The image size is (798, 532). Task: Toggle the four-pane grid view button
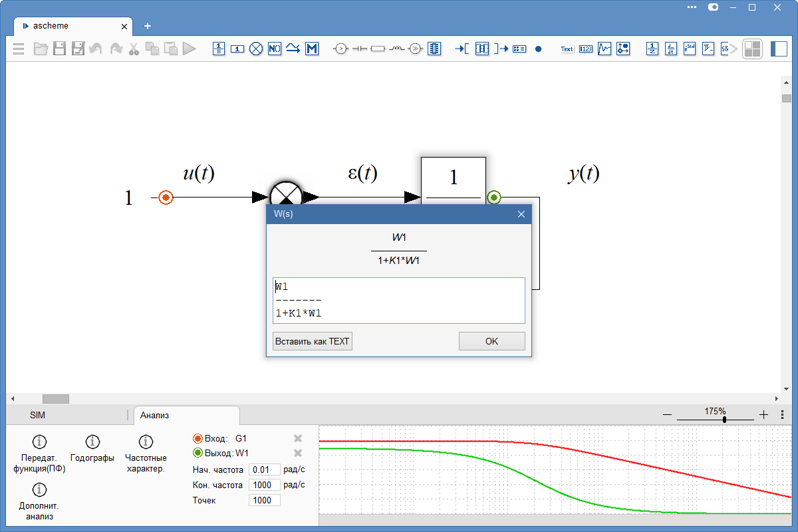752,49
